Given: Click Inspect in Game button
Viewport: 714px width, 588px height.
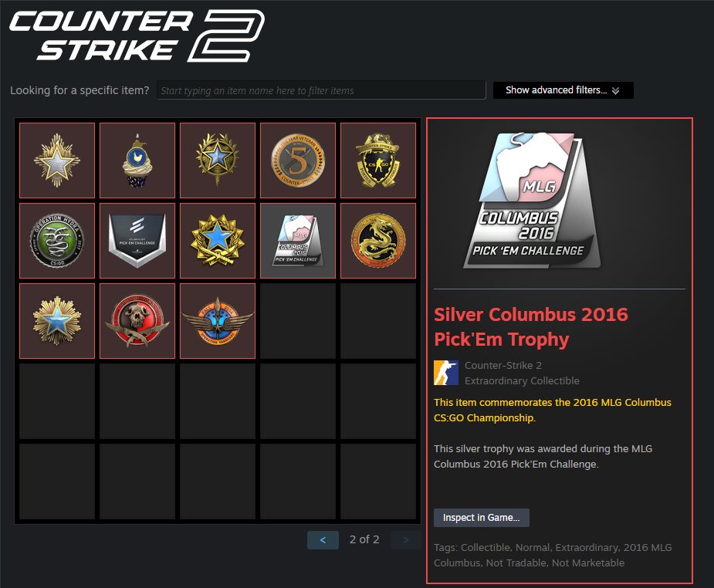Looking at the screenshot, I should point(482,518).
